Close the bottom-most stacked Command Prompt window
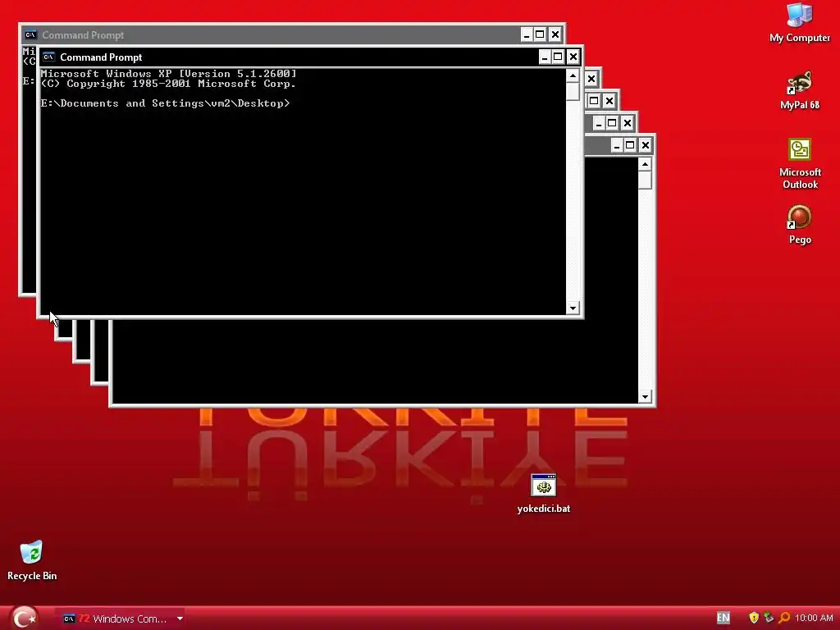This screenshot has width=840, height=630. point(646,145)
